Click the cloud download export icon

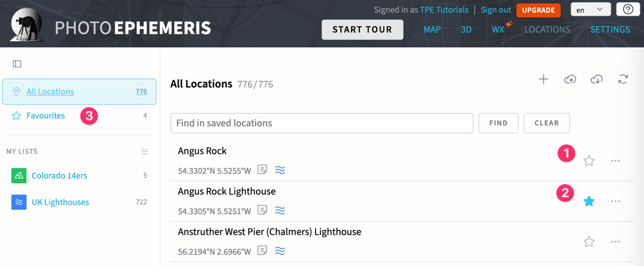pos(596,80)
